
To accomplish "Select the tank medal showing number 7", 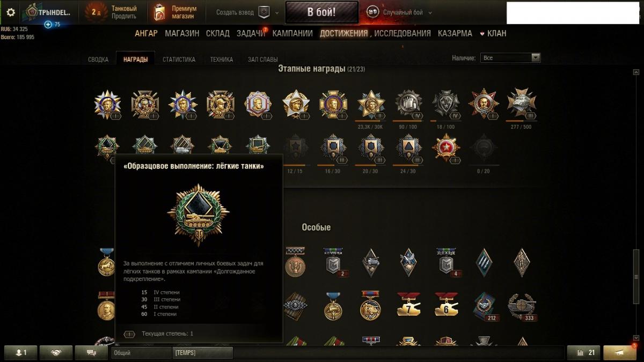I will click(x=409, y=306).
